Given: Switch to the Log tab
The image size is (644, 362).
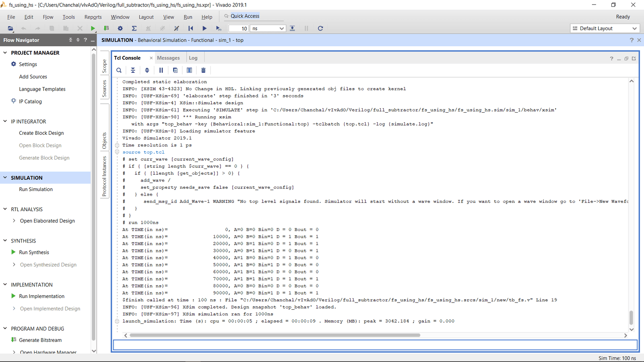Looking at the screenshot, I should [193, 58].
